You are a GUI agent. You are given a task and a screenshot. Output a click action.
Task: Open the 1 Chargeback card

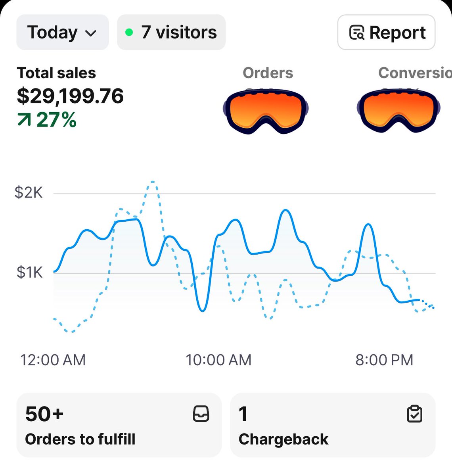pos(333,425)
